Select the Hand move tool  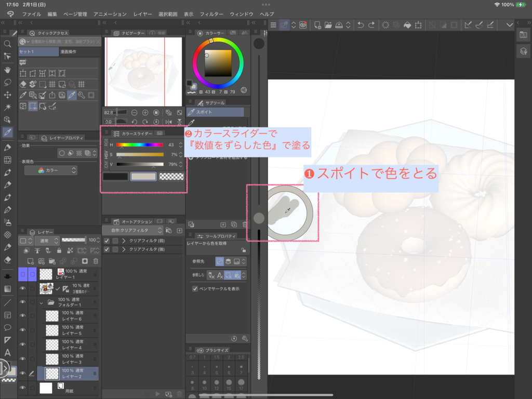[x=8, y=69]
